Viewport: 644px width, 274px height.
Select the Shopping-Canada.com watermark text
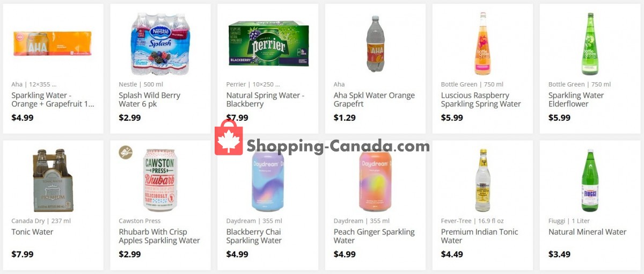click(338, 146)
